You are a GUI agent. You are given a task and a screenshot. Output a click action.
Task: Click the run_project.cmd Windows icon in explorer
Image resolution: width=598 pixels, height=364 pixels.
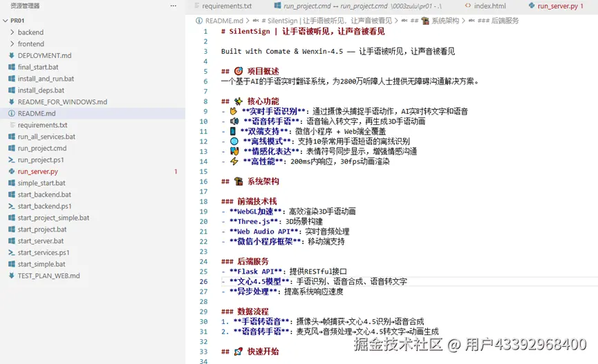tap(12, 149)
